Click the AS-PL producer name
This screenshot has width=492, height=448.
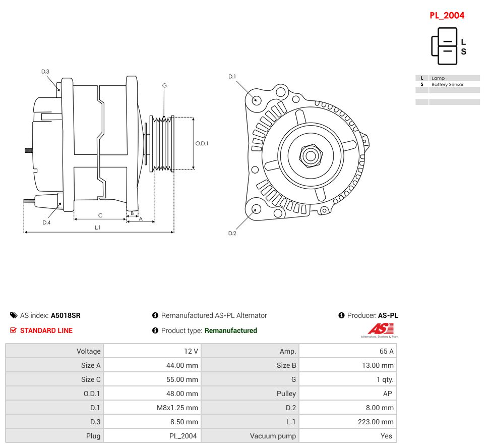pyautogui.click(x=388, y=315)
